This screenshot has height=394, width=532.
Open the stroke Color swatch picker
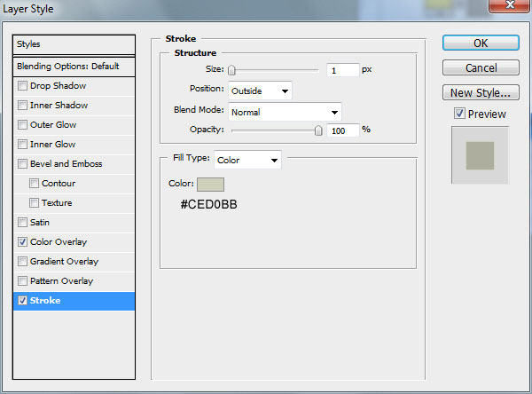tap(210, 185)
